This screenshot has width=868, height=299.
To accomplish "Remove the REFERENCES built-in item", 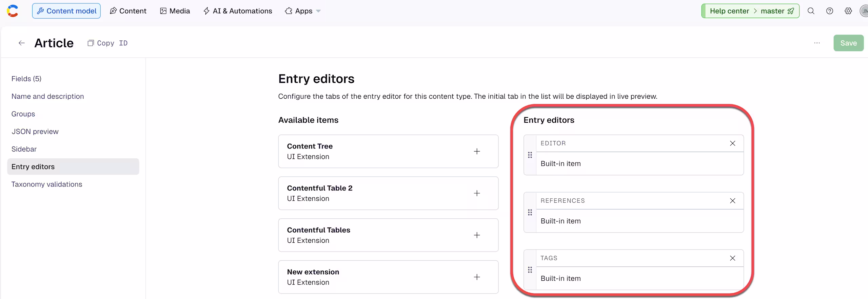I will [733, 201].
